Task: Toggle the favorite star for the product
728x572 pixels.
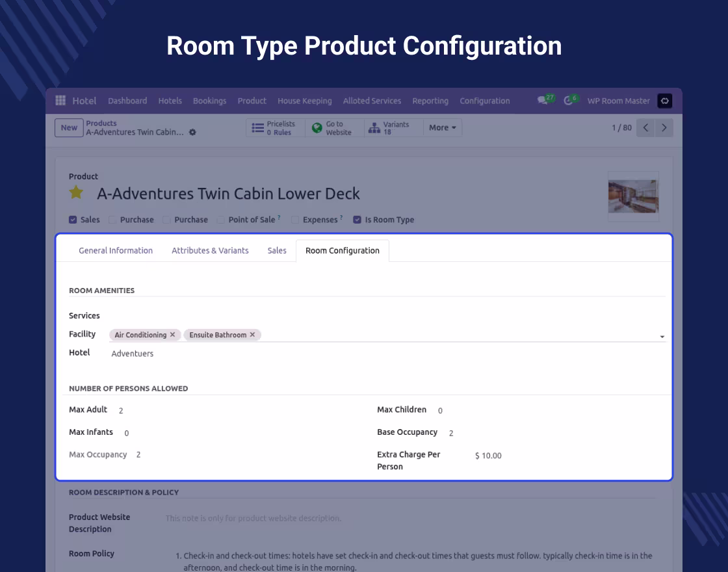Action: click(x=76, y=192)
